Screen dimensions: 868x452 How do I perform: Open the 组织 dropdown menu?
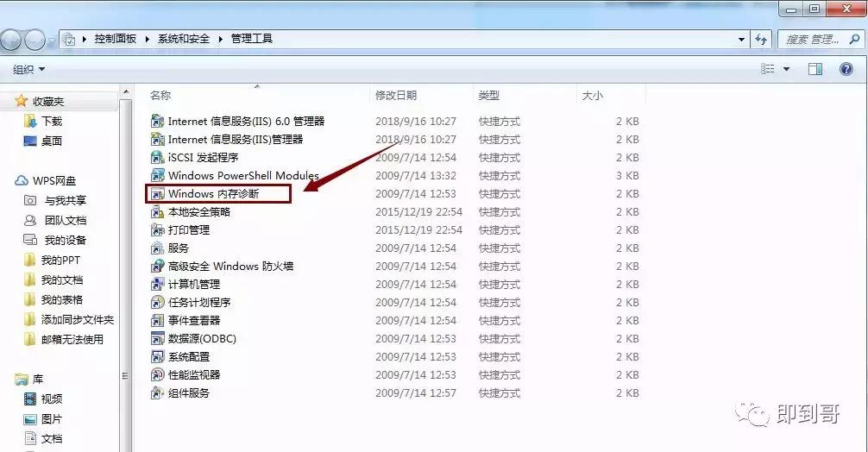click(x=28, y=69)
